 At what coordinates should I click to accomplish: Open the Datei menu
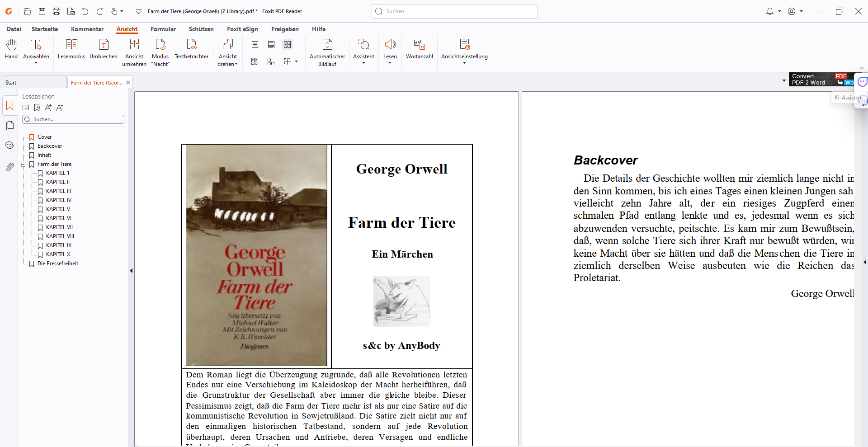(14, 29)
